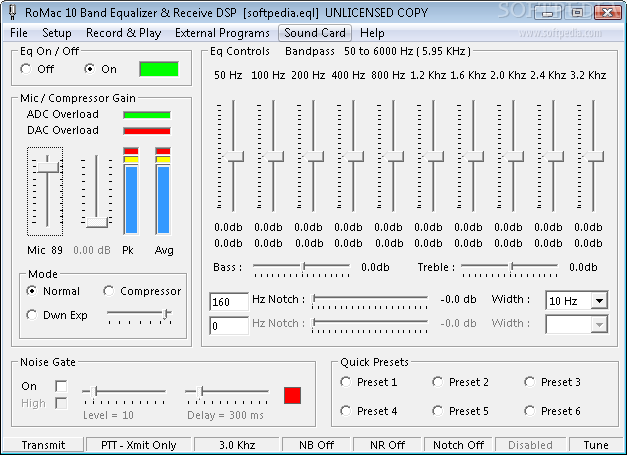Click the Pk peak level meter

click(x=130, y=192)
